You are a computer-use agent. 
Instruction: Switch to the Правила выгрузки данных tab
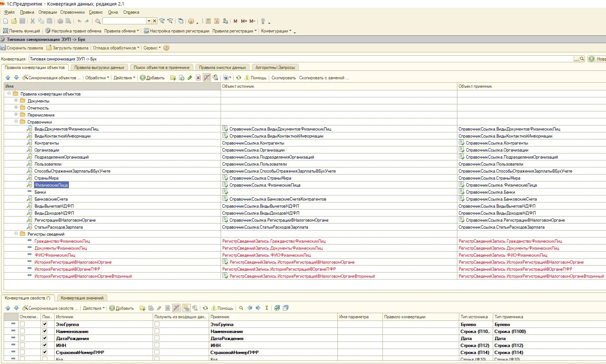point(99,67)
